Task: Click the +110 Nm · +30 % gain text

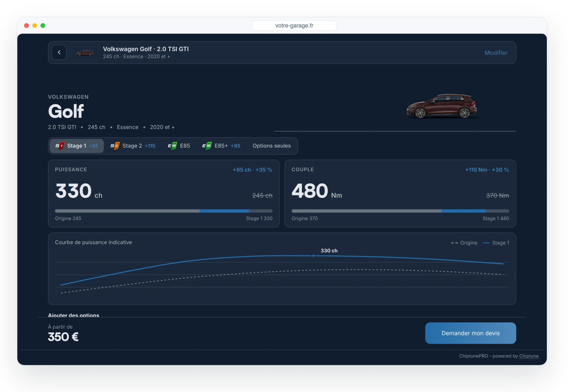Action: [487, 170]
